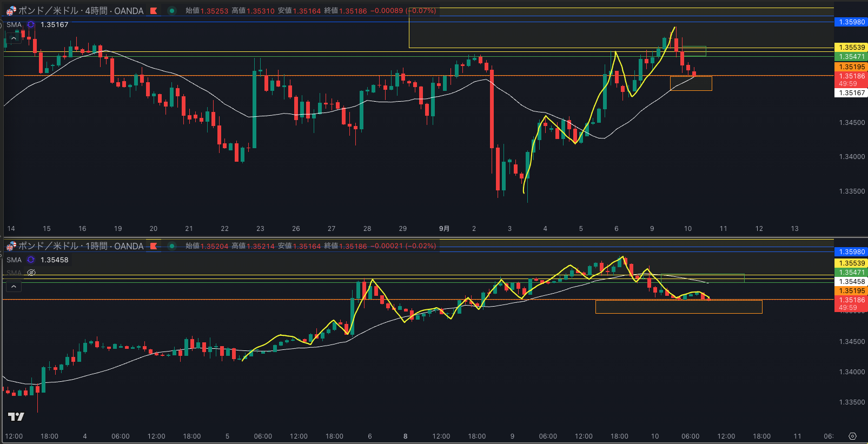The height and width of the screenshot is (444, 868).
Task: Select the green rectangle drawing on the 1-hour chart
Action: pyautogui.click(x=703, y=279)
